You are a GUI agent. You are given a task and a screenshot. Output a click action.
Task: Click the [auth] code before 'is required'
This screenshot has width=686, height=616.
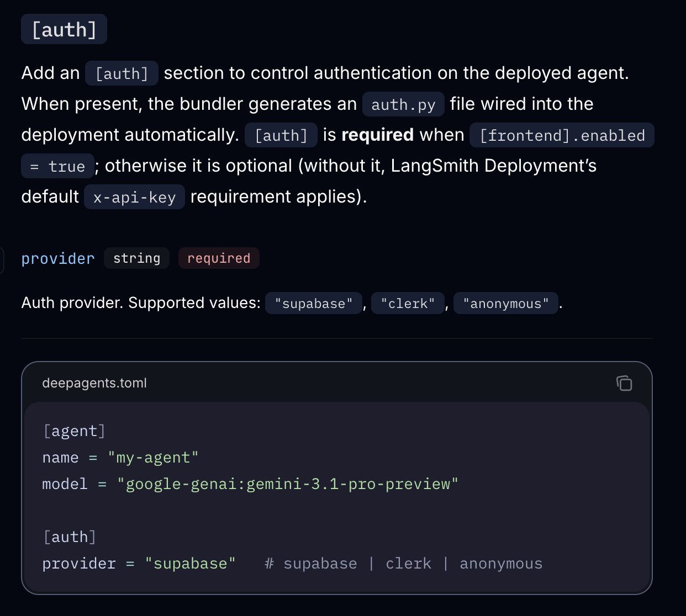(x=281, y=135)
